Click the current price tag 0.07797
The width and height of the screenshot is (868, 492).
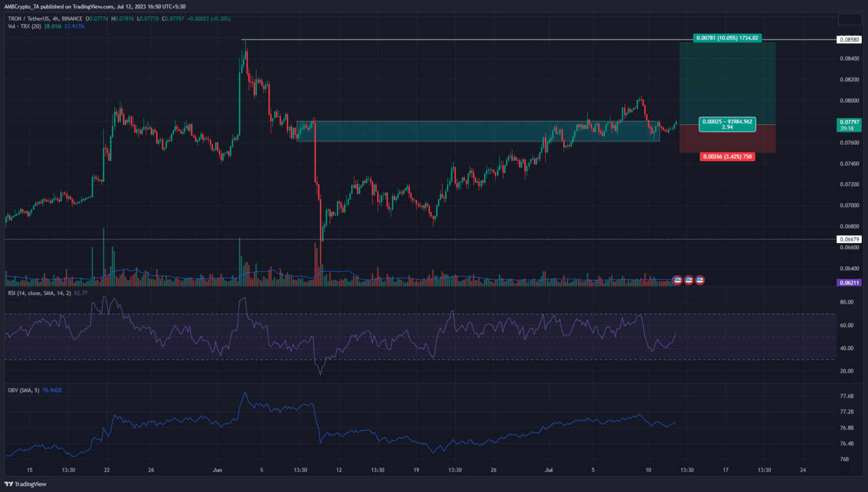point(849,125)
